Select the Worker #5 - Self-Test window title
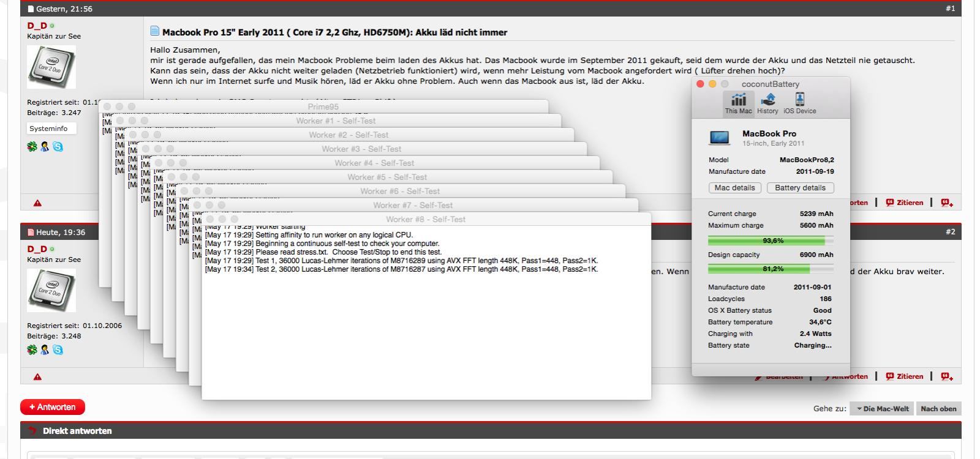980x459 pixels. 387,177
